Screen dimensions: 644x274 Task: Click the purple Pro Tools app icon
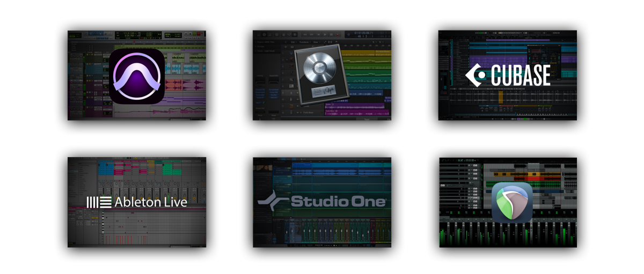point(137,76)
